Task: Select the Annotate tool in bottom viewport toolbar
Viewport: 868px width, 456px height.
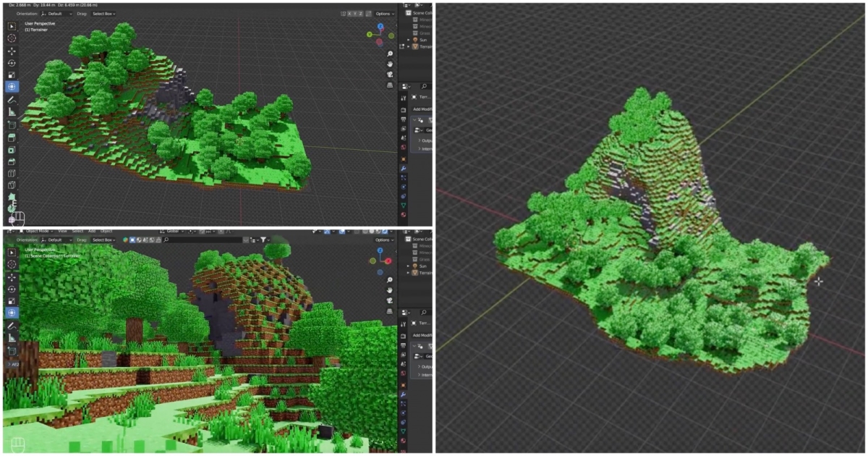Action: [12, 326]
